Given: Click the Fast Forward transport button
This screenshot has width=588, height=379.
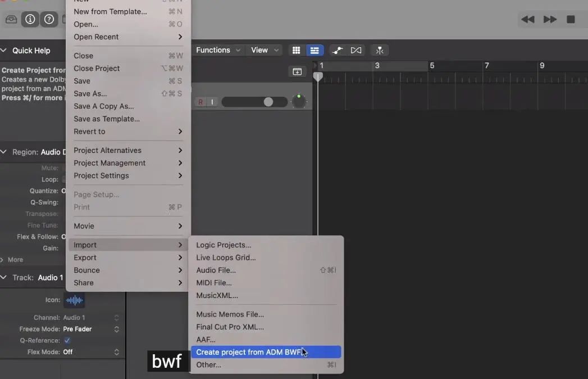Looking at the screenshot, I should pyautogui.click(x=550, y=20).
